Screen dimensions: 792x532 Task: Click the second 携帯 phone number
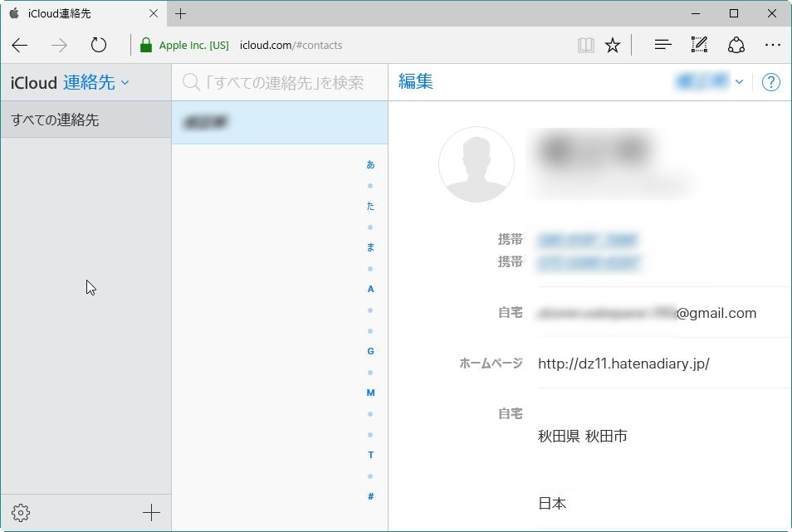[589, 262]
